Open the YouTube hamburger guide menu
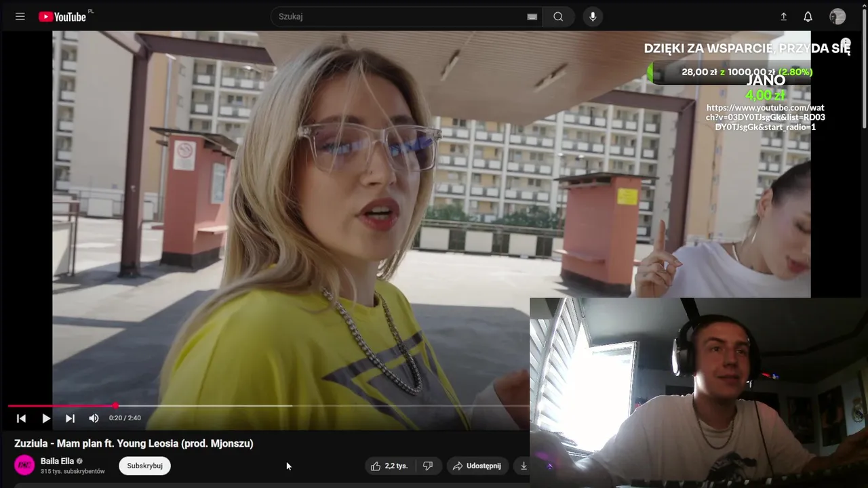The image size is (868, 488). coord(20,17)
